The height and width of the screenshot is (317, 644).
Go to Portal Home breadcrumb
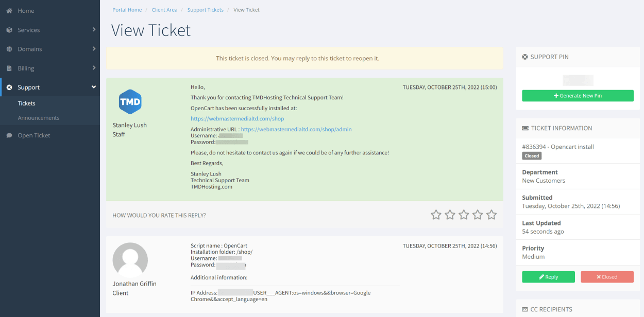pyautogui.click(x=127, y=10)
